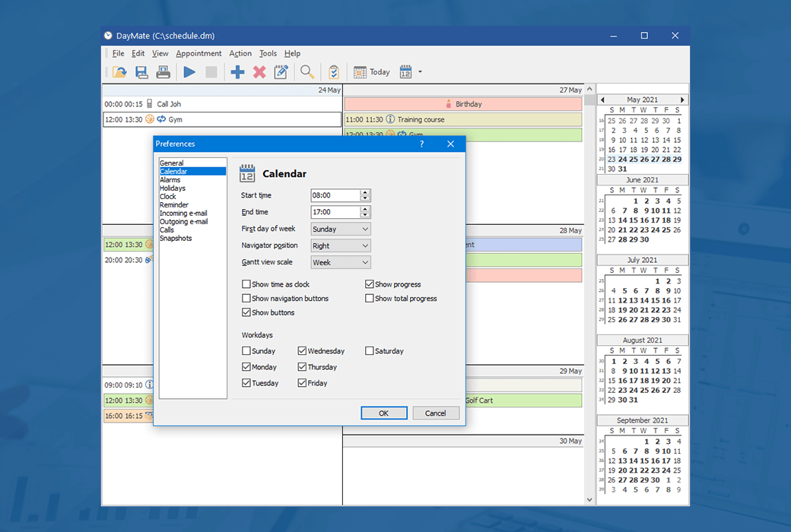
Task: Disable Show buttons checkbox
Action: coord(246,312)
